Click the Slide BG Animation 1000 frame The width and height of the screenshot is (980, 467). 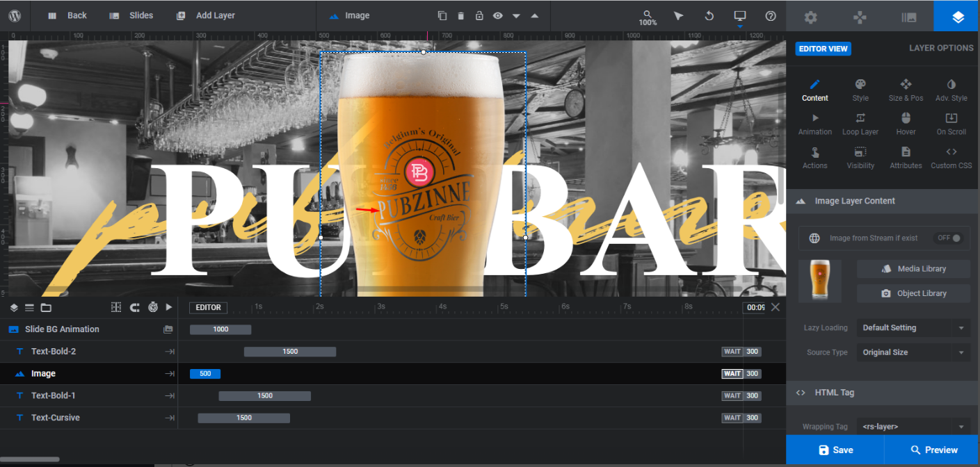(220, 329)
